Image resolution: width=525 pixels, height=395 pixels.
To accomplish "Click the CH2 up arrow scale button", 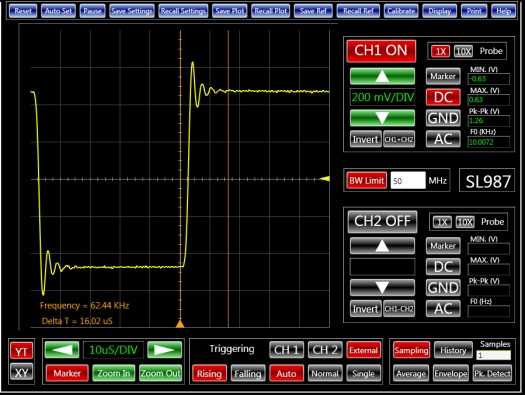I will (382, 246).
